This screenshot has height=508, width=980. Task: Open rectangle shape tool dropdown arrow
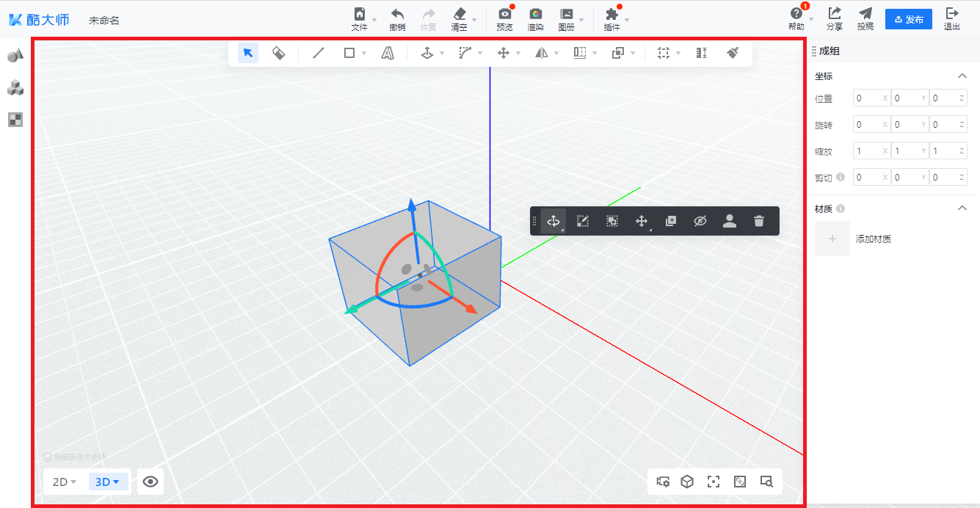364,54
